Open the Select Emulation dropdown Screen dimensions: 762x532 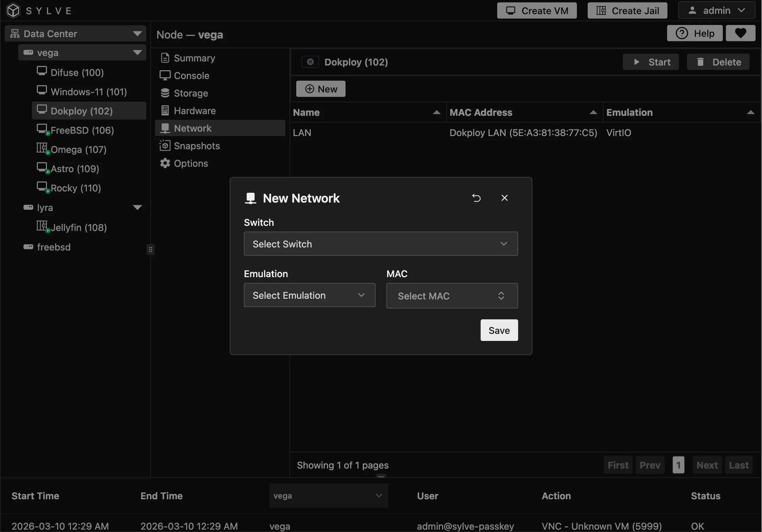tap(309, 295)
